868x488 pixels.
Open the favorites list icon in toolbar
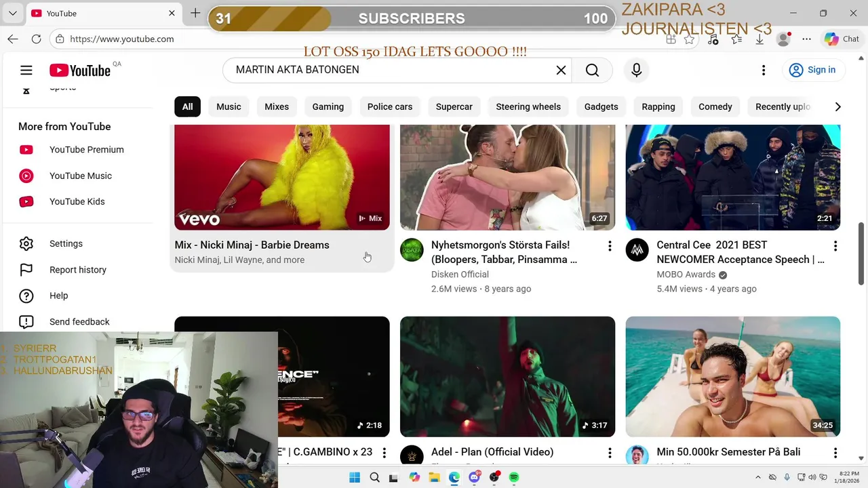(x=736, y=39)
